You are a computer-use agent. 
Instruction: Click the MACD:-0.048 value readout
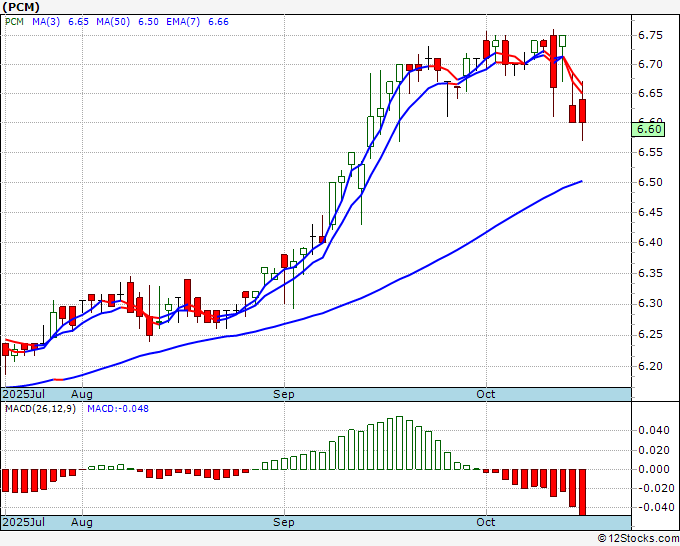pos(118,409)
